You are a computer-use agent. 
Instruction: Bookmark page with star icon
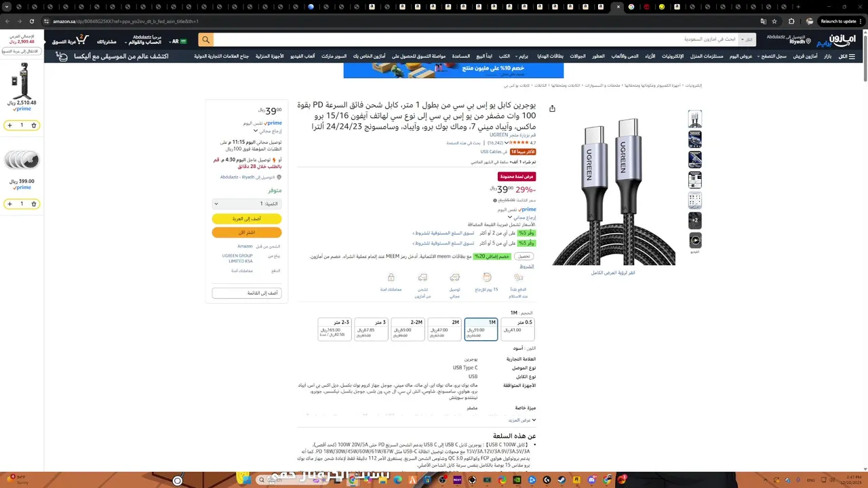(x=774, y=21)
